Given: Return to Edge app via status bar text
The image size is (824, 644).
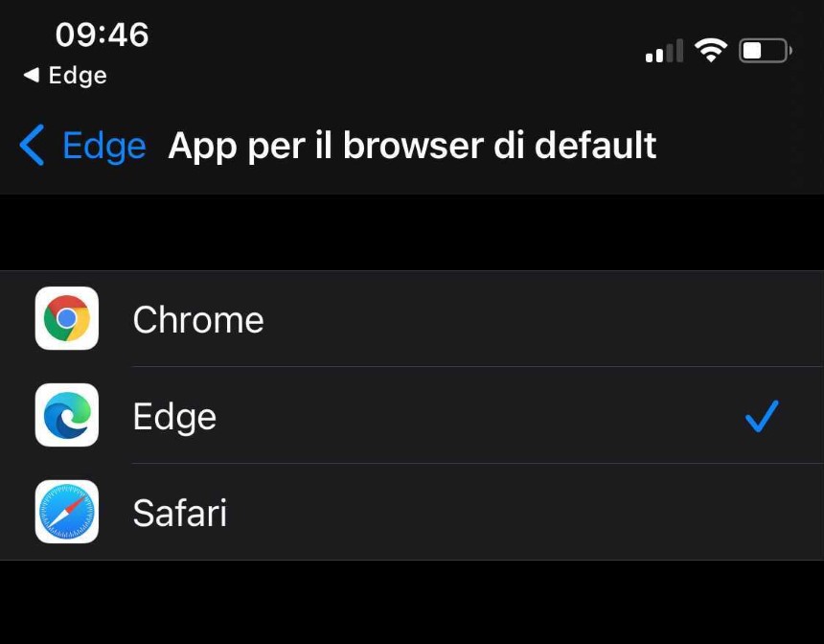Looking at the screenshot, I should pos(78,75).
